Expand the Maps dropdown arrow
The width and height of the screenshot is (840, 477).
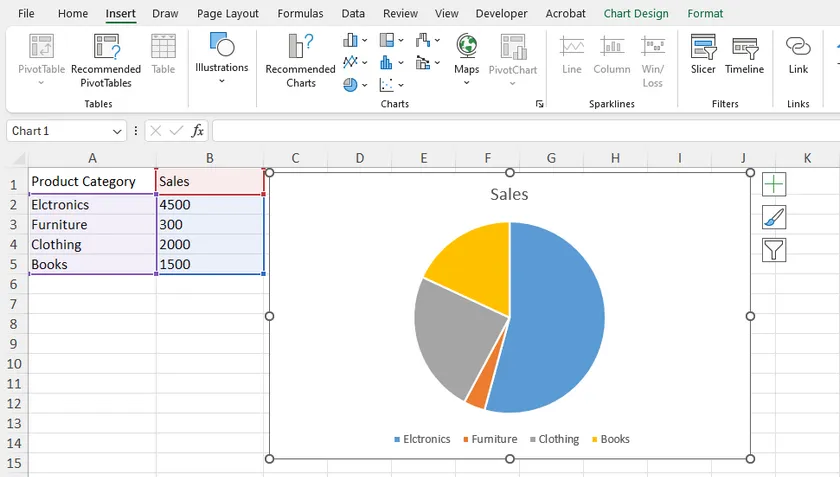click(467, 83)
